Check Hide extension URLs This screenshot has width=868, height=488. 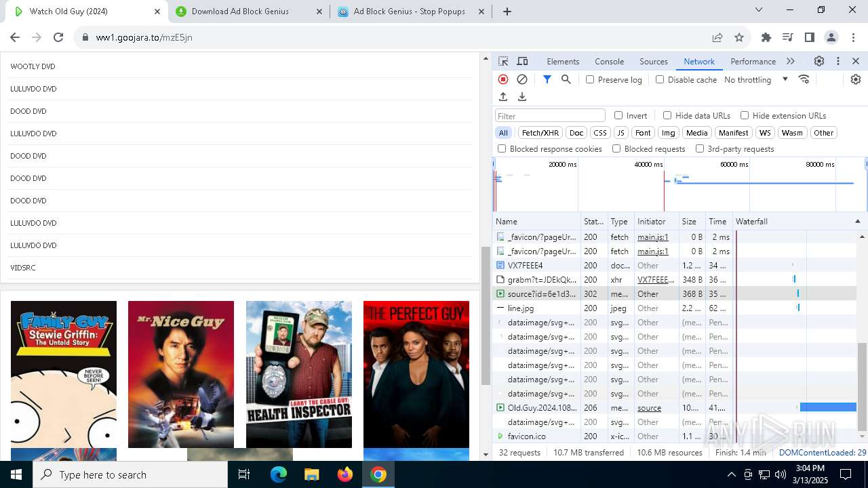point(745,115)
